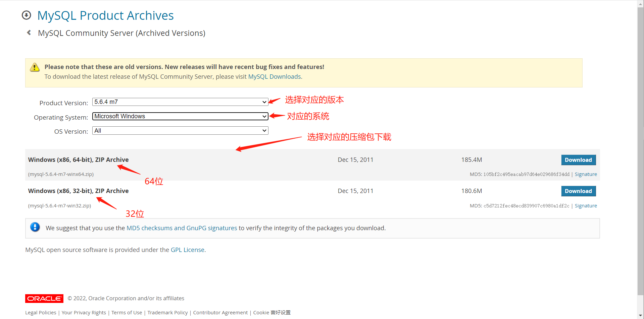
Task: Click the Operating System label
Action: [x=61, y=117]
